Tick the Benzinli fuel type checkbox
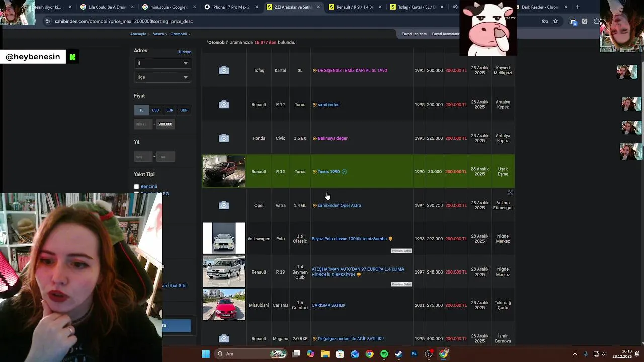The width and height of the screenshot is (644, 362). (x=136, y=187)
